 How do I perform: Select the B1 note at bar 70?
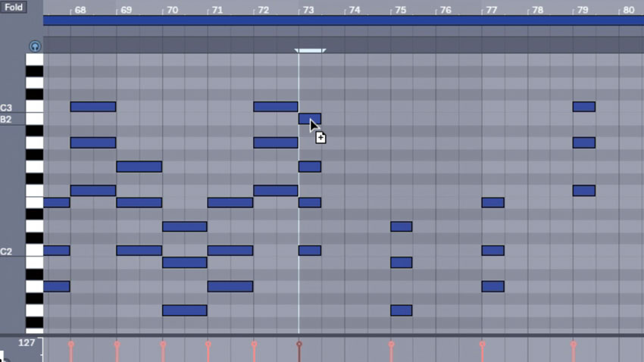185,262
